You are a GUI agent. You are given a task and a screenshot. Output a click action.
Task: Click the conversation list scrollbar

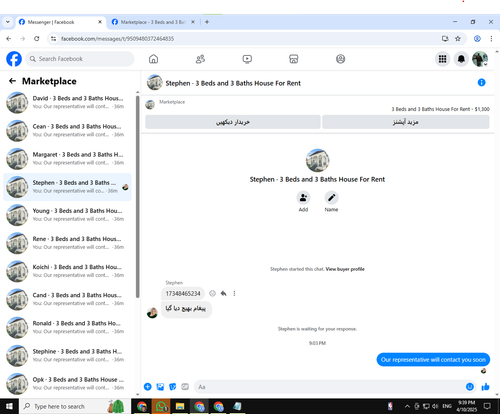coord(137,197)
